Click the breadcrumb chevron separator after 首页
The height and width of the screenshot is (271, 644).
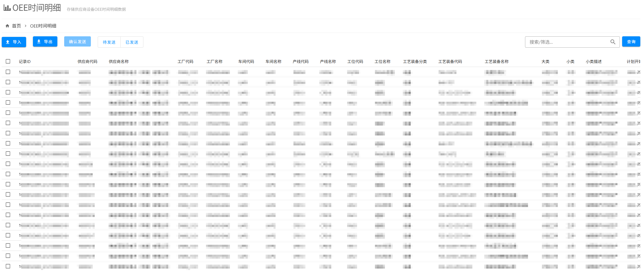coord(26,26)
